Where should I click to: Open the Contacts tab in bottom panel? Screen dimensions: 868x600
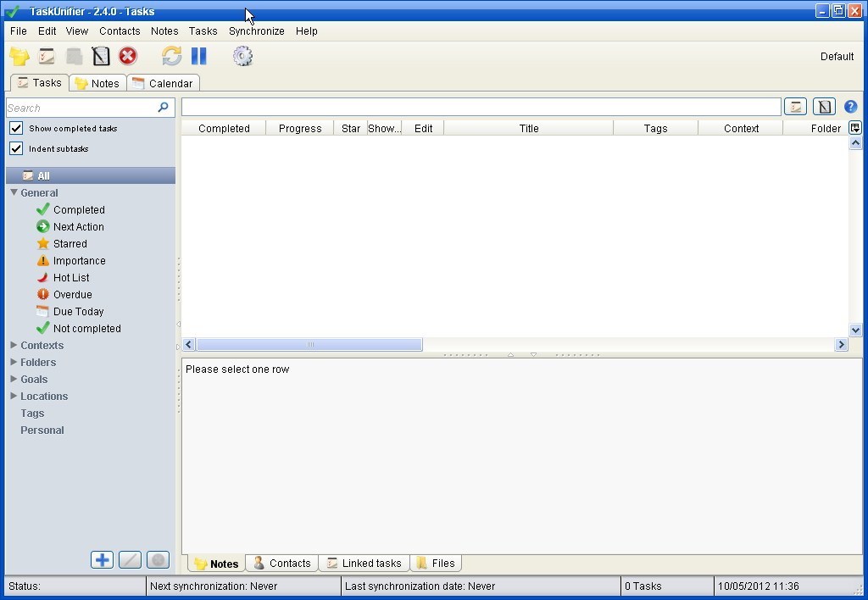coord(282,563)
